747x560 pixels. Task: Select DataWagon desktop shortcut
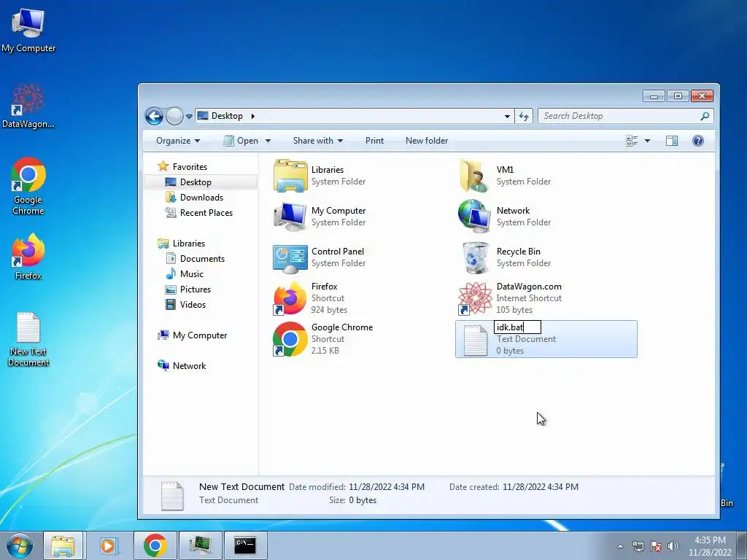coord(28,106)
